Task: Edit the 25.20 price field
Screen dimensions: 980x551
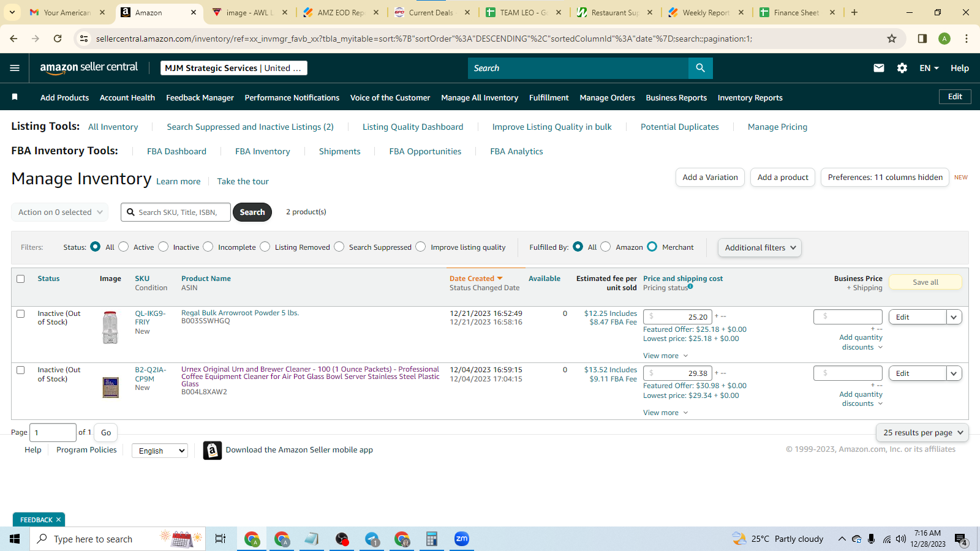Action: 677,317
